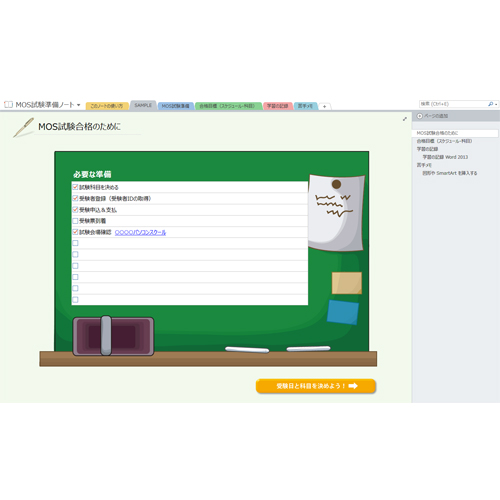Toggle the 受験者登録 checkbox

tap(75, 198)
